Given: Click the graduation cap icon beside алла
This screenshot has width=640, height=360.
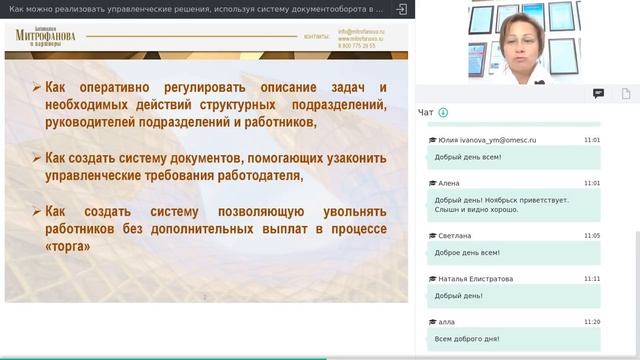Looking at the screenshot, I should pos(432,322).
